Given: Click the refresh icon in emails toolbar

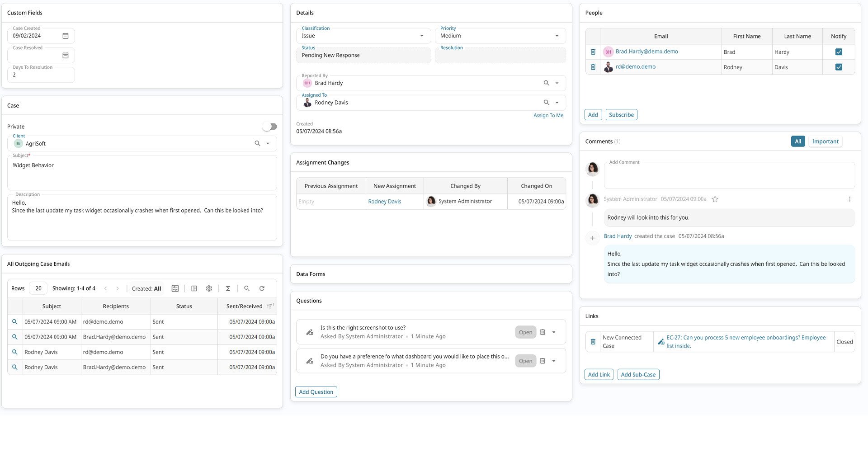Looking at the screenshot, I should pos(262,288).
